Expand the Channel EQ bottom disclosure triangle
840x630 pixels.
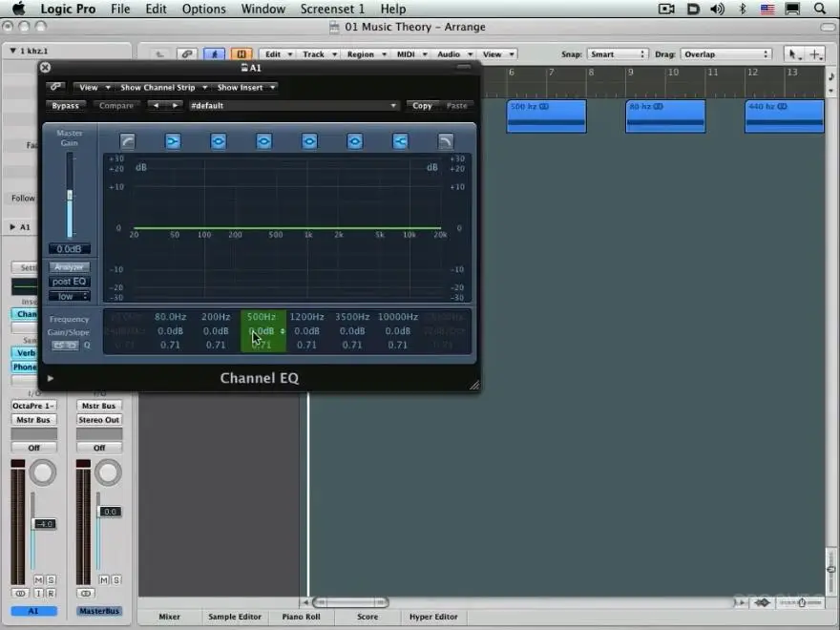coord(51,378)
